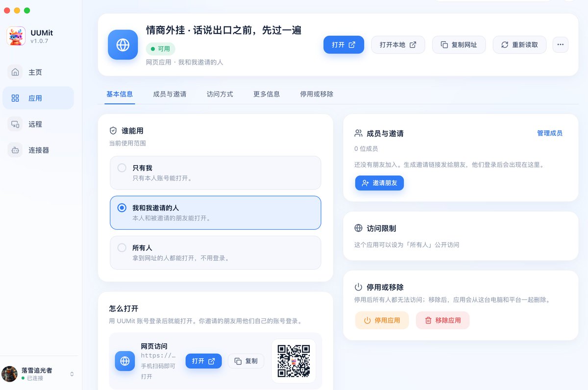
Task: Switch to the 基本信息 tab
Action: click(x=120, y=94)
